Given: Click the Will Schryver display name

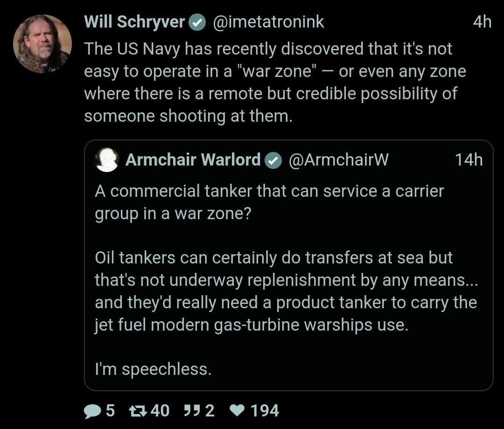Looking at the screenshot, I should click(134, 22).
